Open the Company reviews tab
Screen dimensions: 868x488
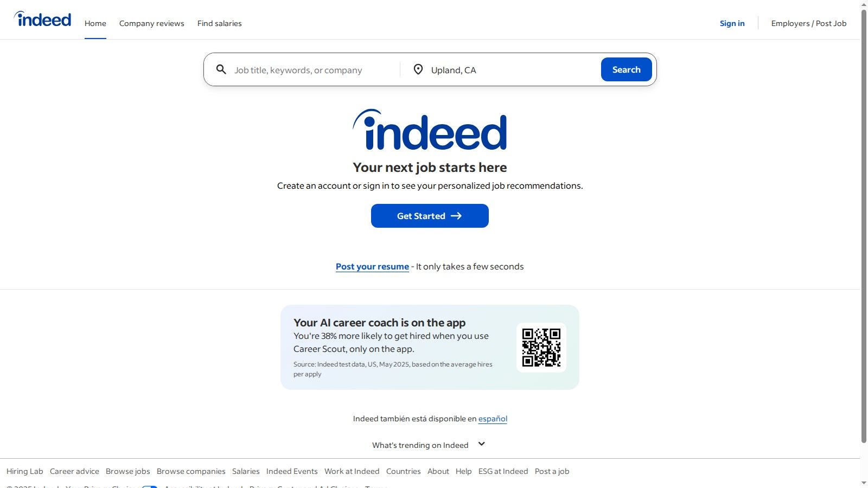152,23
